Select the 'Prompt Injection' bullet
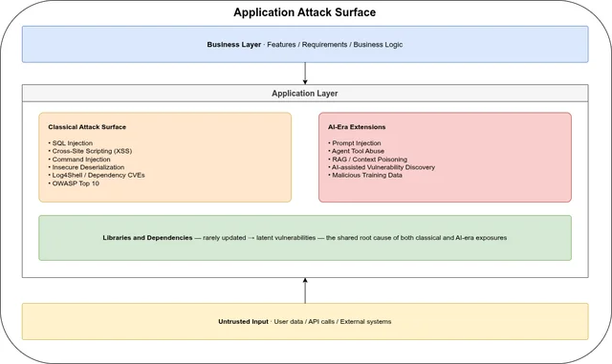The height and width of the screenshot is (364, 612). 355,143
